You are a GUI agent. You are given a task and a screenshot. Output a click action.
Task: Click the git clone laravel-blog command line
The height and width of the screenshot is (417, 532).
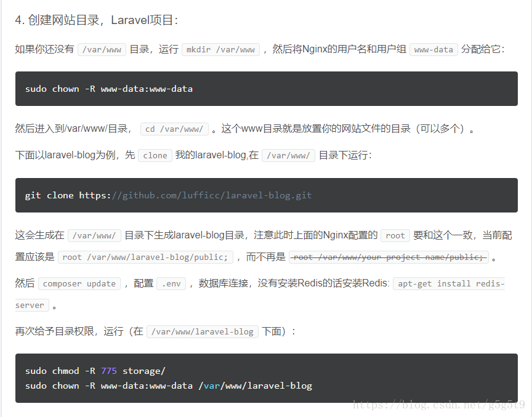click(x=168, y=195)
